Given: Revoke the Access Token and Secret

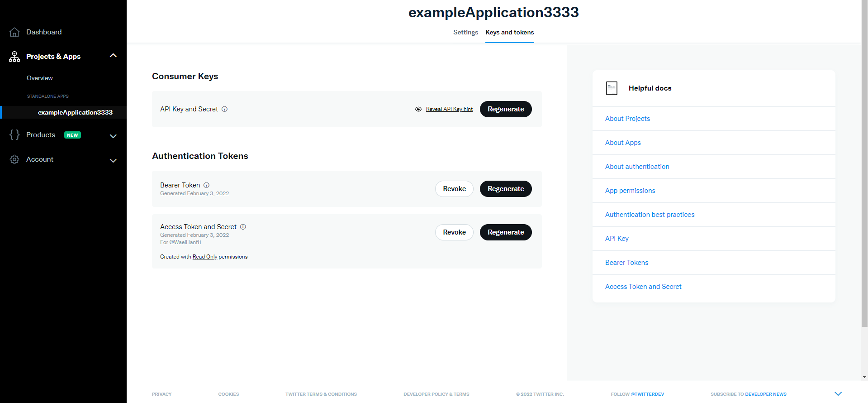Looking at the screenshot, I should pyautogui.click(x=454, y=232).
